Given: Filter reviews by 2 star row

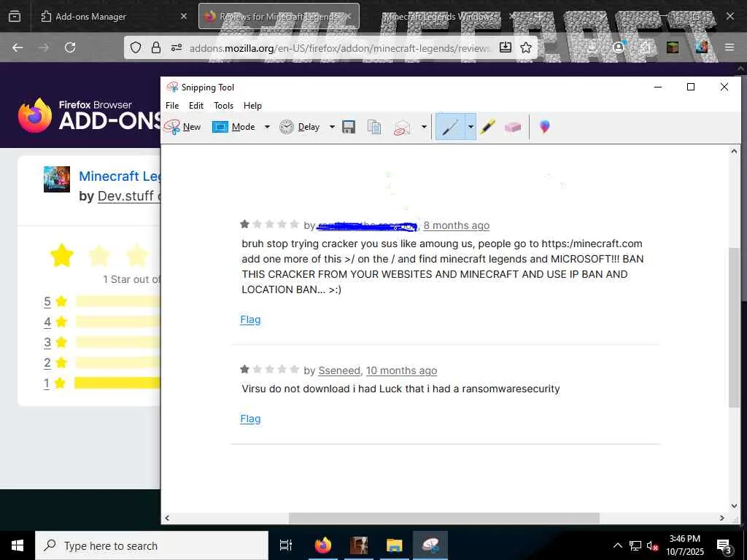Looking at the screenshot, I should (102, 363).
